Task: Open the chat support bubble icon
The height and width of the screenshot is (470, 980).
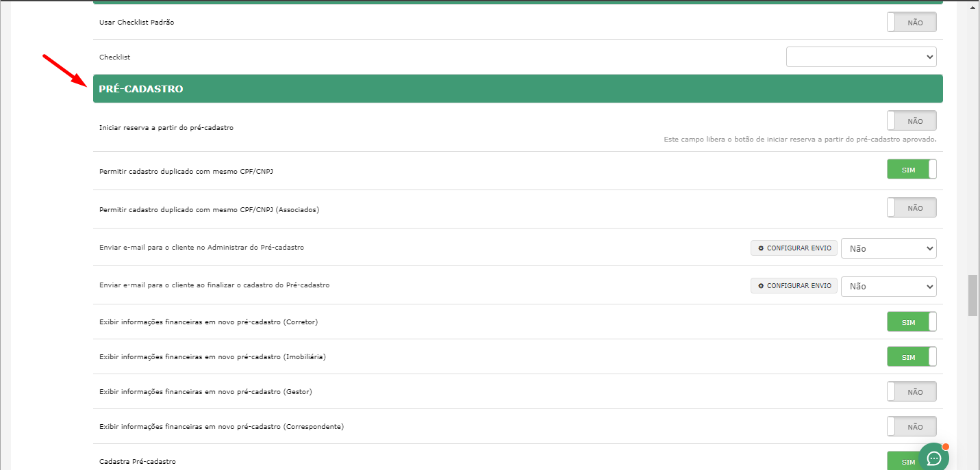Action: click(933, 458)
